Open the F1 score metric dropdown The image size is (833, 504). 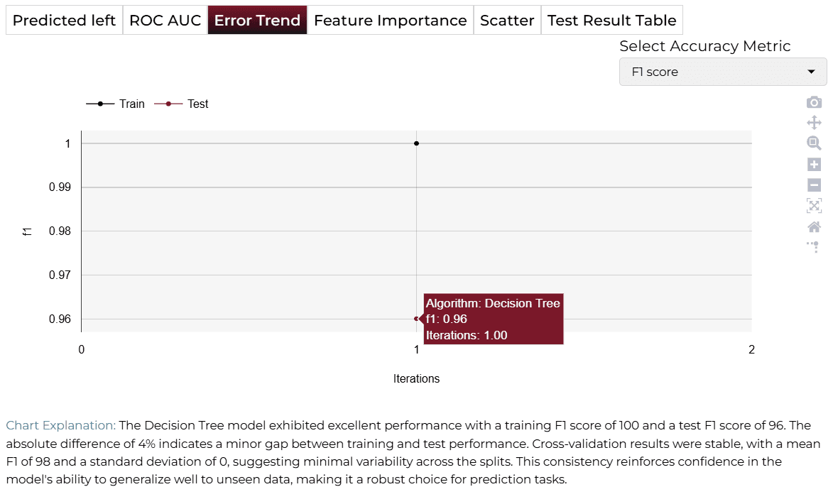coord(722,72)
